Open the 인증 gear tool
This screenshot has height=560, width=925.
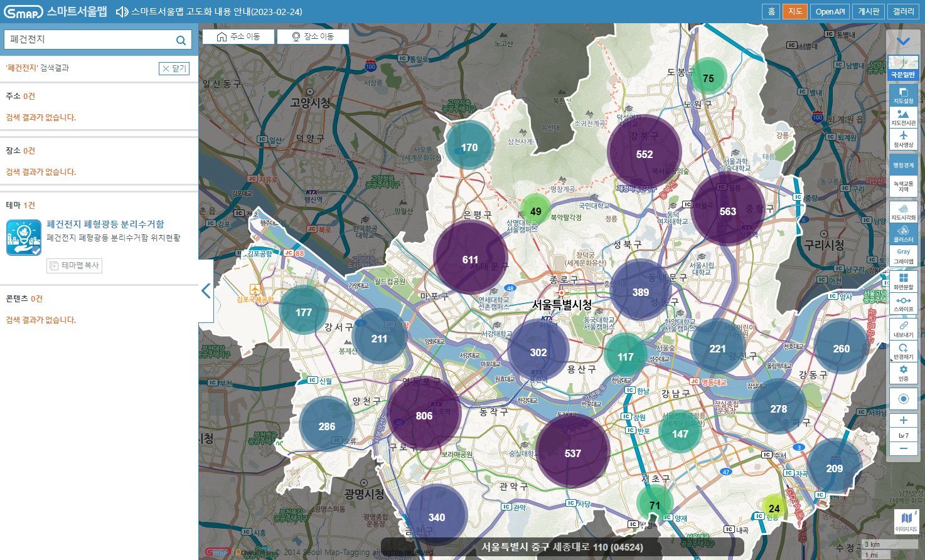pyautogui.click(x=903, y=373)
